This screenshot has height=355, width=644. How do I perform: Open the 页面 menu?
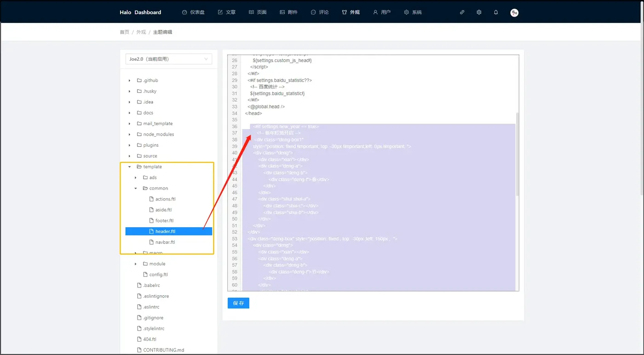point(258,12)
